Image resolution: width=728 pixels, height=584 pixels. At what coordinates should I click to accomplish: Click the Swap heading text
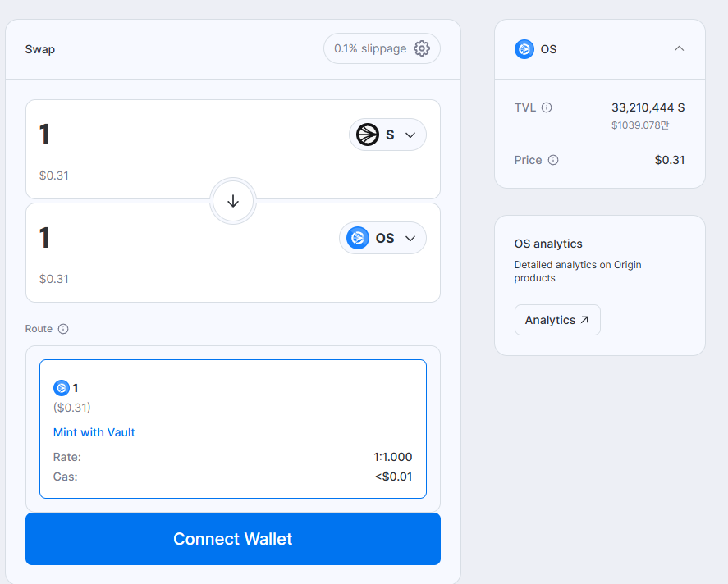point(40,49)
